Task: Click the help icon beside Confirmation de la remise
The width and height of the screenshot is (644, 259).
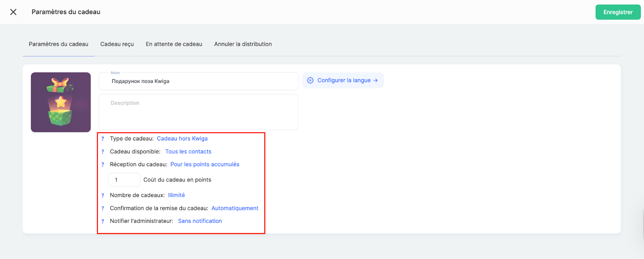Action: (103, 208)
